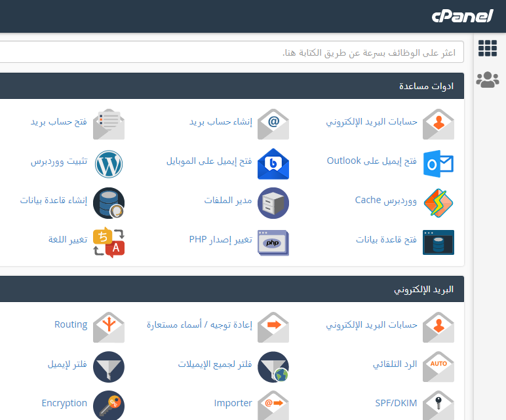Click the فلتر لإيميل funnel icon
This screenshot has height=420, width=506.
pyautogui.click(x=109, y=367)
